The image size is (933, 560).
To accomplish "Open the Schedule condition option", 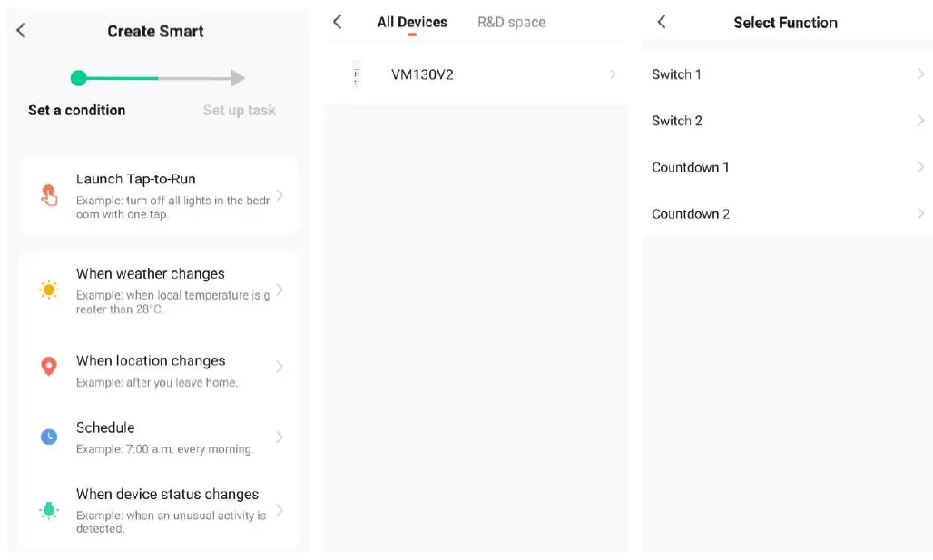I will 159,437.
